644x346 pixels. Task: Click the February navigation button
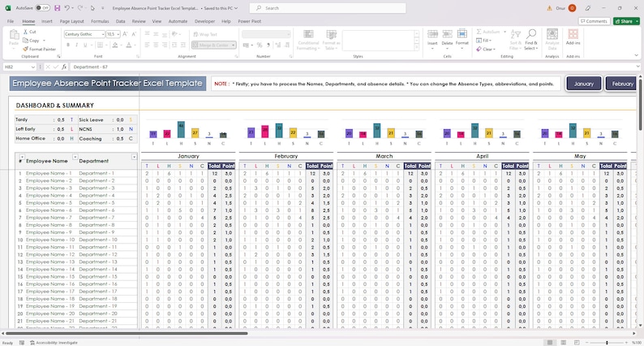click(621, 84)
